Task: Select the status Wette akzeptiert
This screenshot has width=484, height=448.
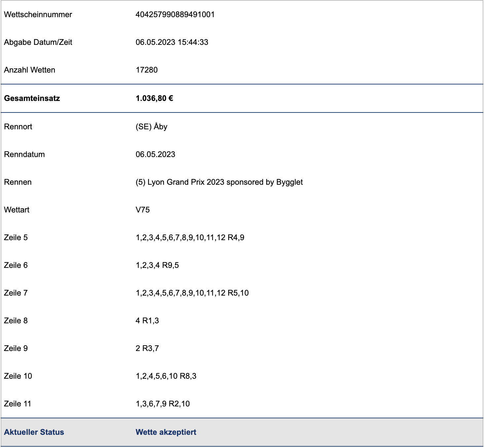Action: (166, 432)
